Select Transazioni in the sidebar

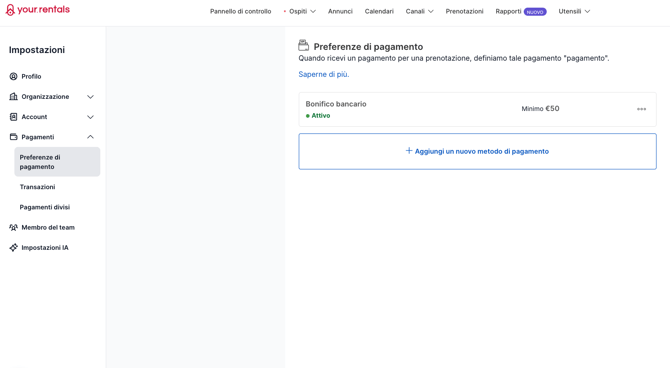37,187
